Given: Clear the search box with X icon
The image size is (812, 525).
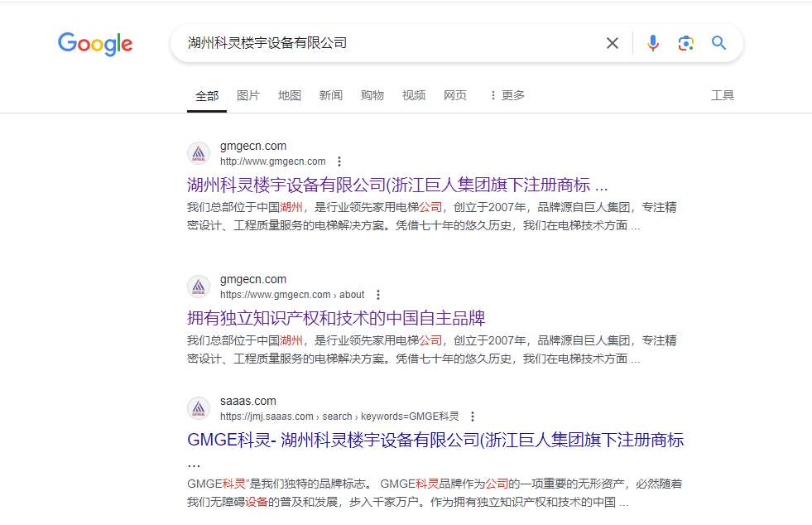Looking at the screenshot, I should 613,43.
